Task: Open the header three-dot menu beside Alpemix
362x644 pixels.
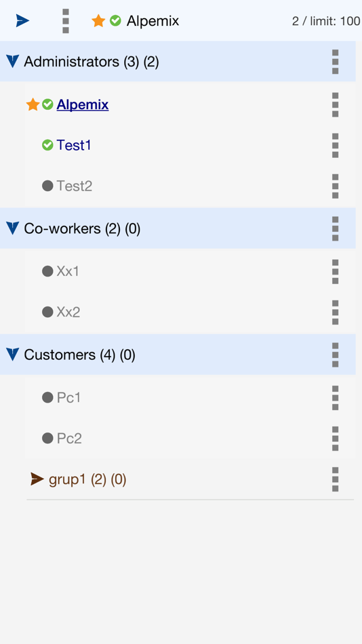Action: tap(66, 21)
